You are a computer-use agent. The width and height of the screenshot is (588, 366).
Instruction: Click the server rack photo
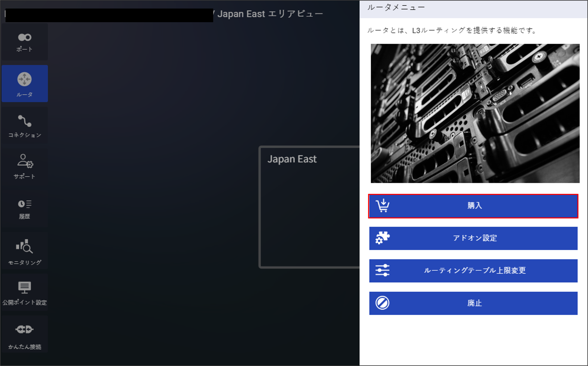pyautogui.click(x=475, y=113)
